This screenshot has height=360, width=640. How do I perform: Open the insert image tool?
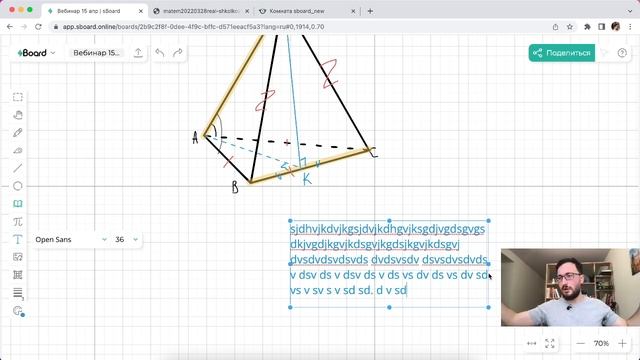point(18,257)
